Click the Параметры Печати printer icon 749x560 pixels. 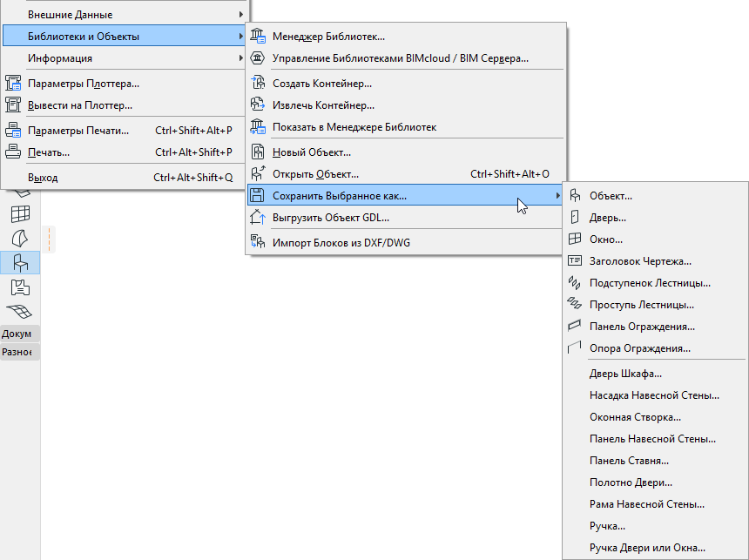click(x=13, y=130)
